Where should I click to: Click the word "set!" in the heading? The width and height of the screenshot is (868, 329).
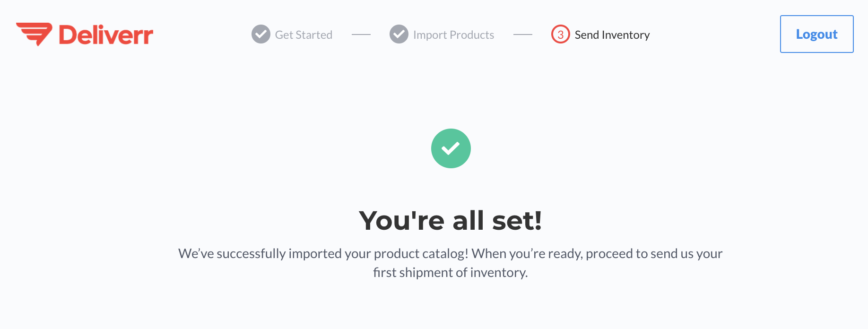coord(517,220)
